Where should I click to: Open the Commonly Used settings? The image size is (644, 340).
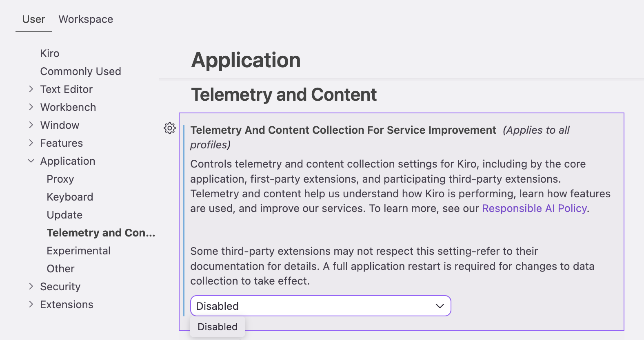click(80, 71)
